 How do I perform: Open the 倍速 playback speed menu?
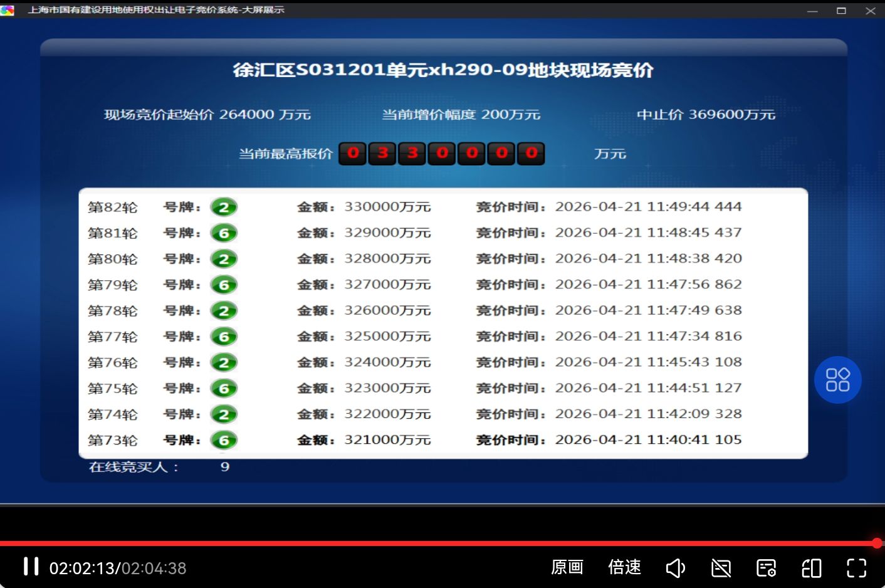coord(624,568)
